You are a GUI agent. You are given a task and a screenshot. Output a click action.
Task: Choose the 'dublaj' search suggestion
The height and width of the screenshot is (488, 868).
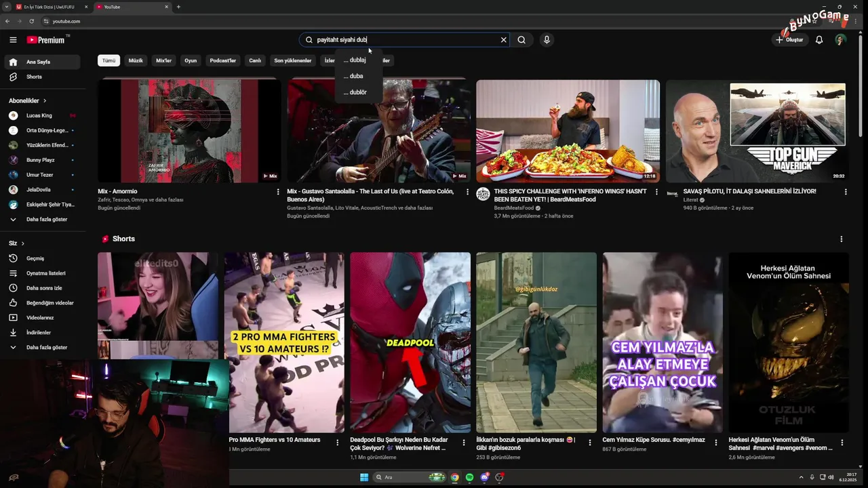click(359, 60)
